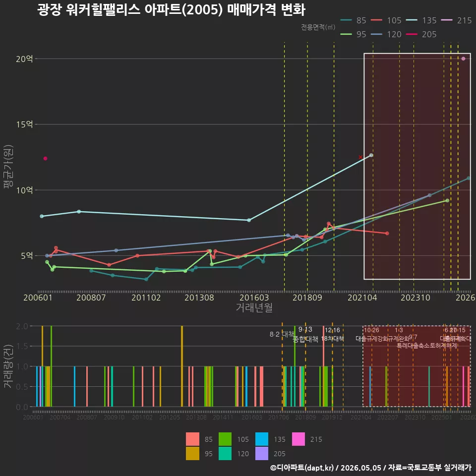Click the red x marker near 202104
This screenshot has width=476, height=476.
pos(360,157)
